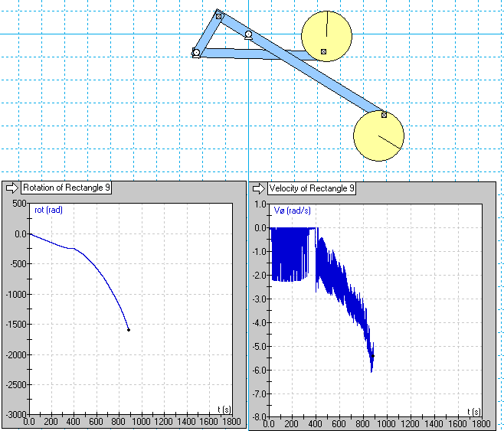
Task: Click the 'Rotation of Rectangle 9' title
Action: point(67,188)
